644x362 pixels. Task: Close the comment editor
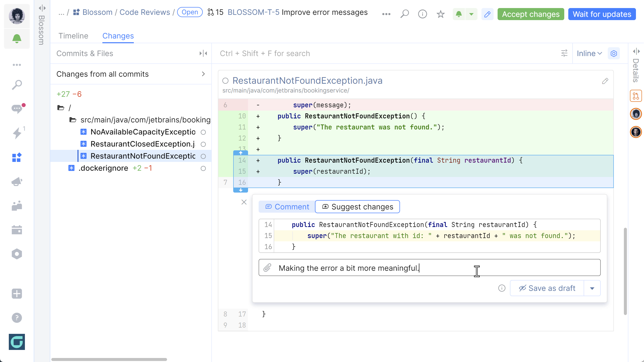[x=244, y=202]
